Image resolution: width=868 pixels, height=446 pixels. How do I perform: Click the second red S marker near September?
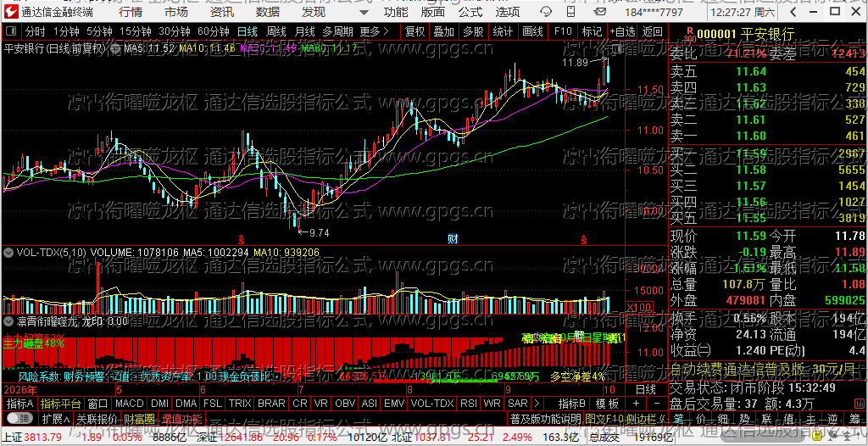(x=583, y=240)
